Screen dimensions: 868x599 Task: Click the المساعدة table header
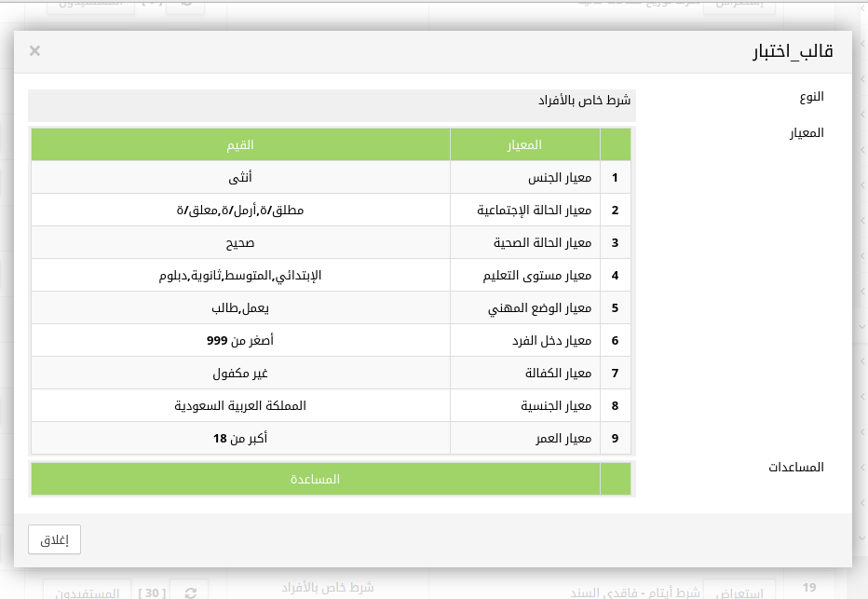coord(316,479)
